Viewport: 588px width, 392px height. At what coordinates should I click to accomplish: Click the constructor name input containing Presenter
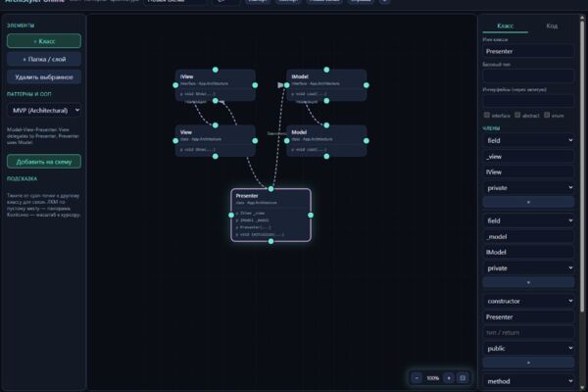click(x=528, y=317)
